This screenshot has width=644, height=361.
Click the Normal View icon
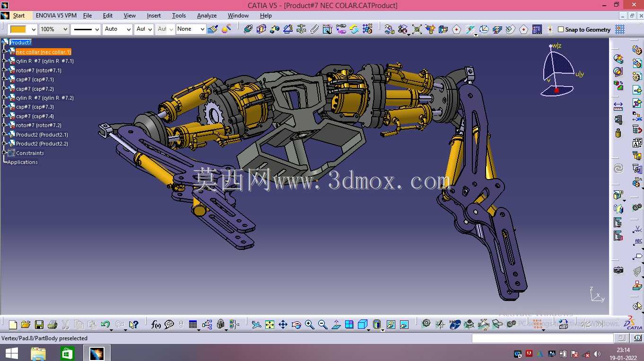pos(336,325)
